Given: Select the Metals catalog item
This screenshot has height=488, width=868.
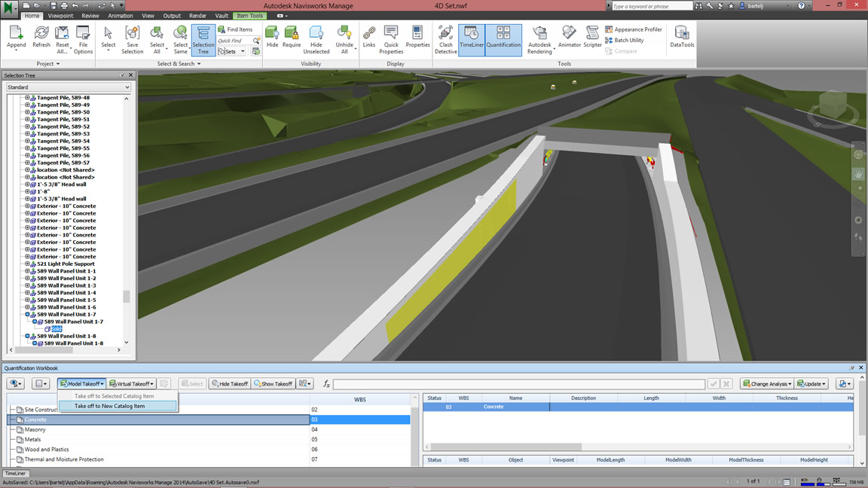Looking at the screenshot, I should point(32,439).
